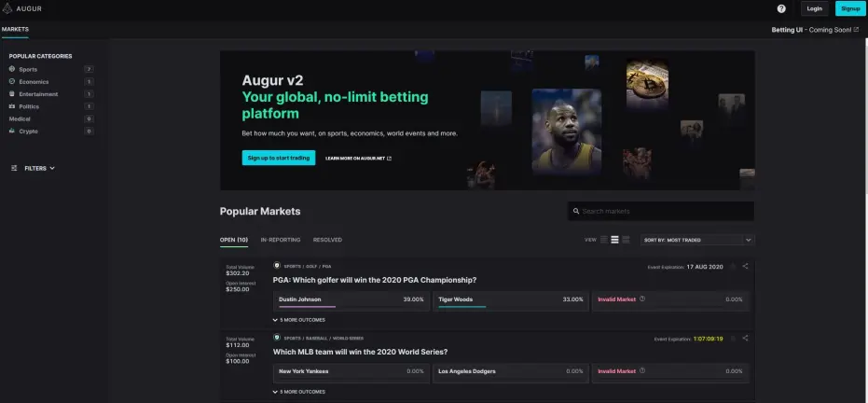Screen dimensions: 868x403
Task: Open the help question mark icon
Action: tap(781, 8)
